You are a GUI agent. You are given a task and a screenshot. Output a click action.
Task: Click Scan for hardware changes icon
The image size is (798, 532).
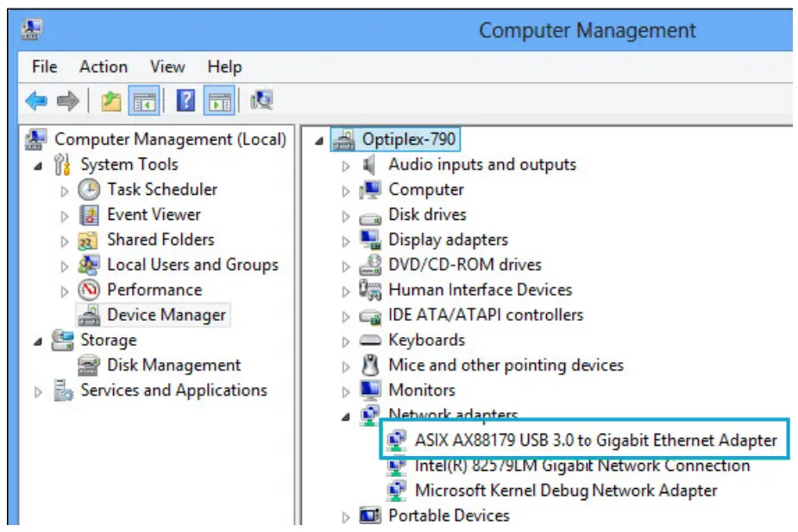coord(261,102)
